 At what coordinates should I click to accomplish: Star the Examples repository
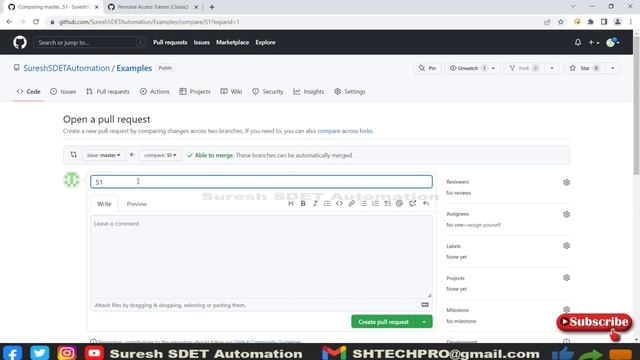(x=584, y=68)
